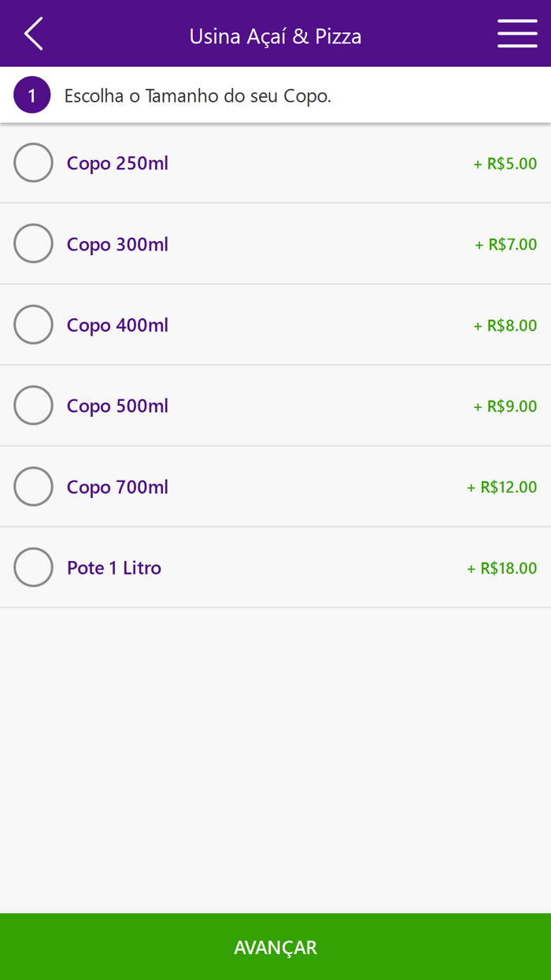The height and width of the screenshot is (980, 551).
Task: Select the Copo 300ml radio button
Action: tap(33, 243)
